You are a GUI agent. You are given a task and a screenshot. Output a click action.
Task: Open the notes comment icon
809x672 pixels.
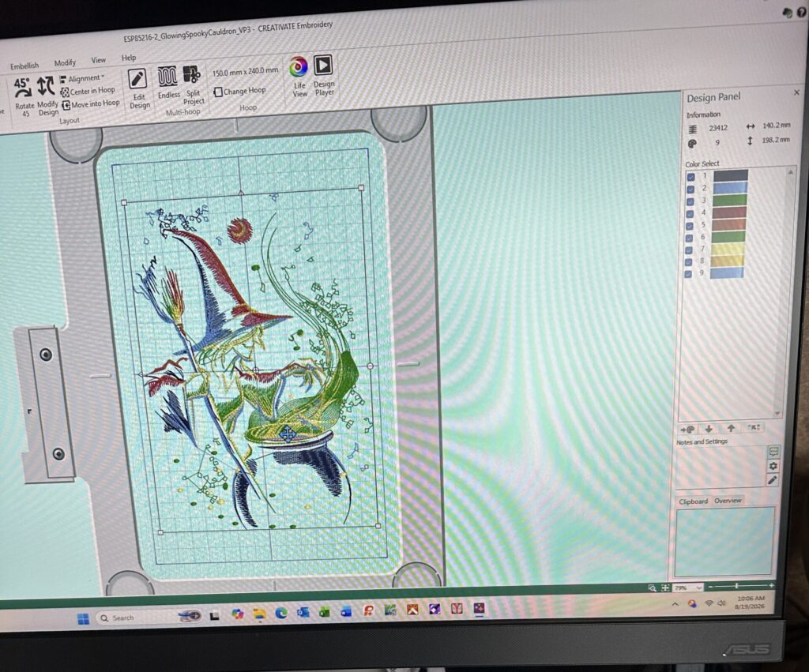[773, 452]
